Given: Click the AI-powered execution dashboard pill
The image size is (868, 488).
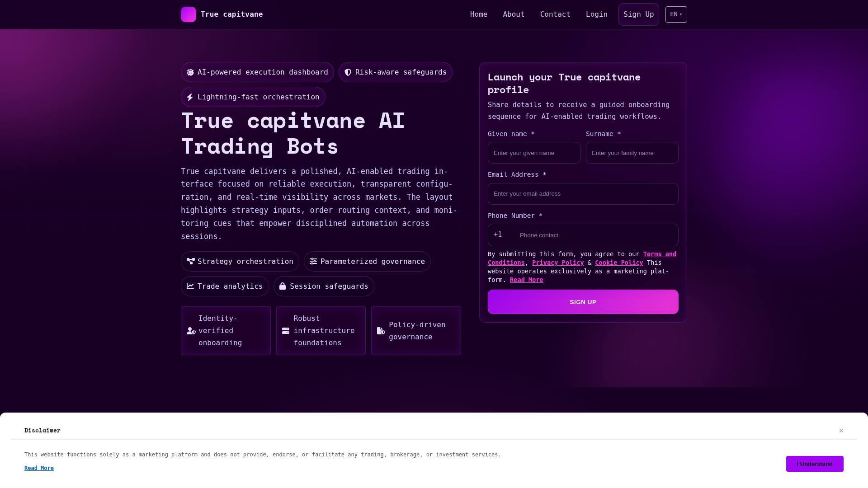Looking at the screenshot, I should [257, 72].
